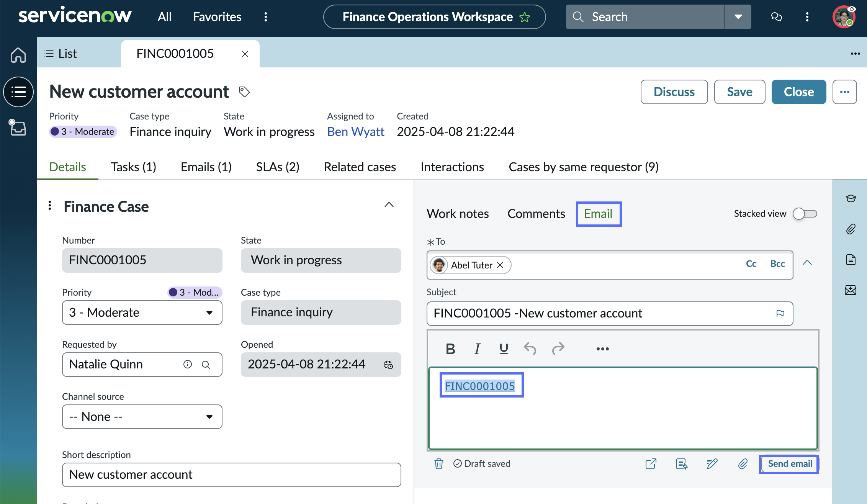Open navigation more options dots
867x504 pixels.
(266, 17)
